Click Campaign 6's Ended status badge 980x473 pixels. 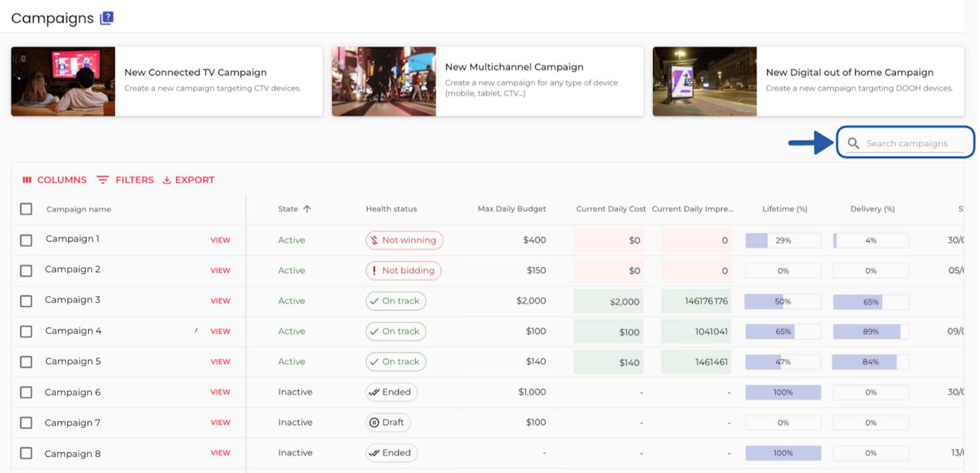[391, 392]
